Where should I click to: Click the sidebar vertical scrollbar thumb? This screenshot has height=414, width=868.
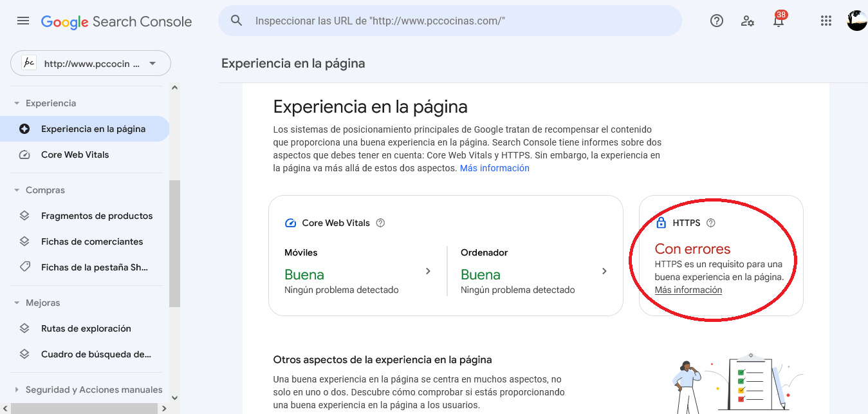click(174, 243)
